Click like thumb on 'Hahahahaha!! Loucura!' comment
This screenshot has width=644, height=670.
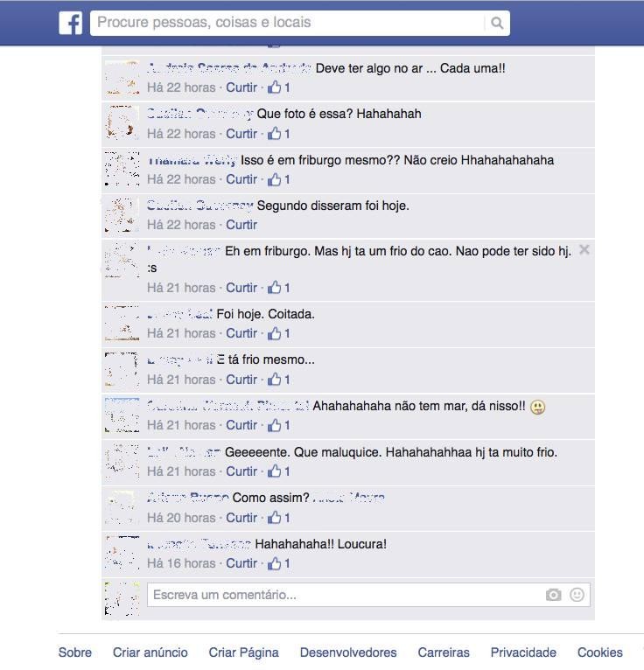275,563
